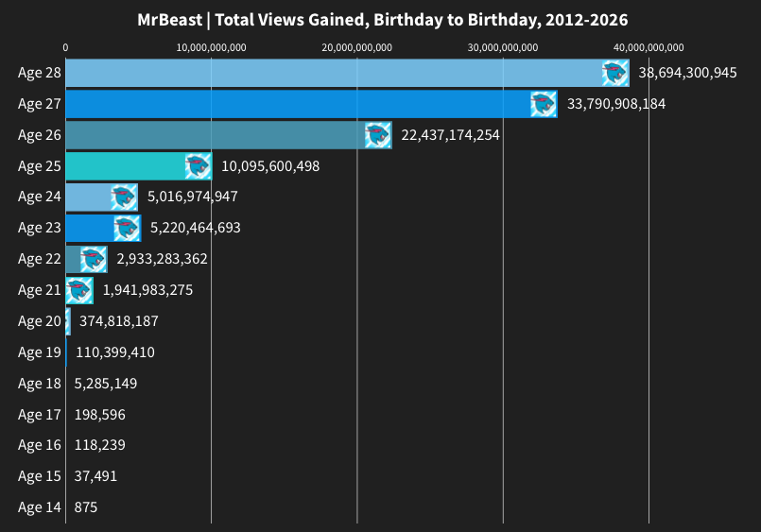
Task: Click the value 5,016,974,947
Action: pos(193,197)
